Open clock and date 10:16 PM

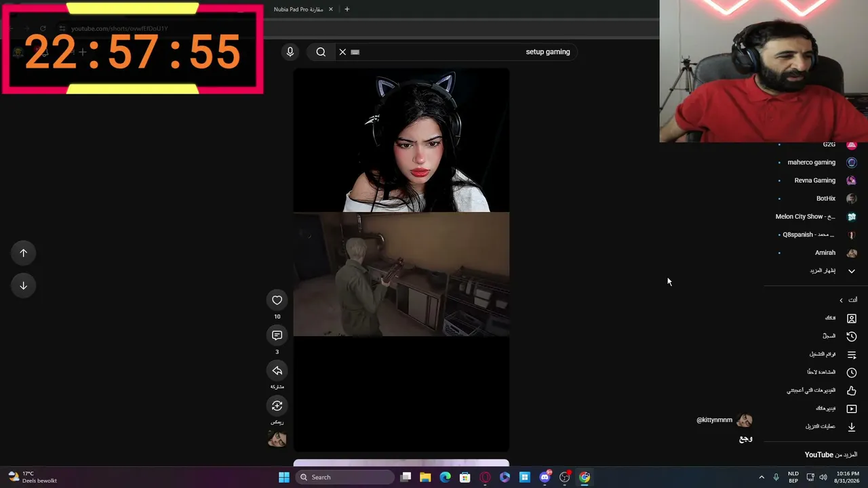click(848, 477)
